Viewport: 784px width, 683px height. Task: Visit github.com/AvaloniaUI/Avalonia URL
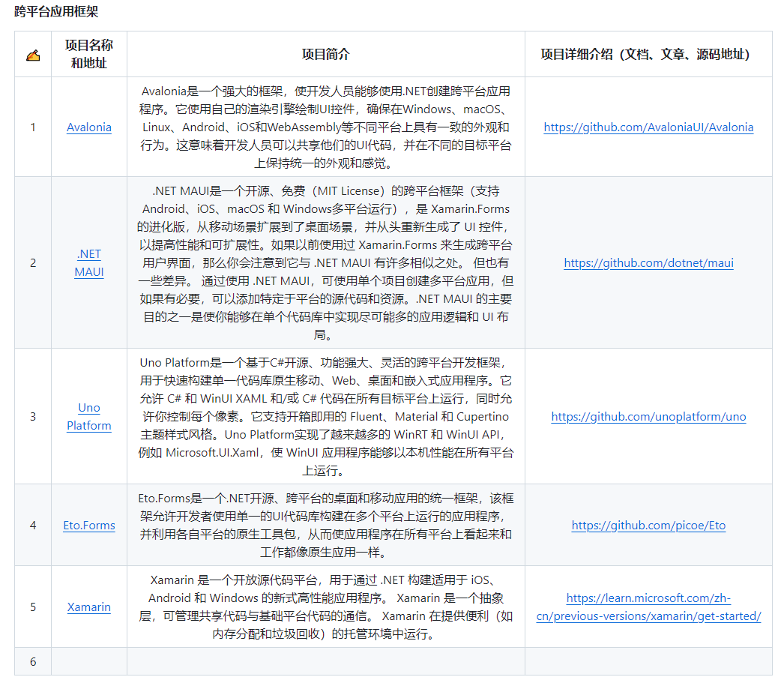[648, 127]
